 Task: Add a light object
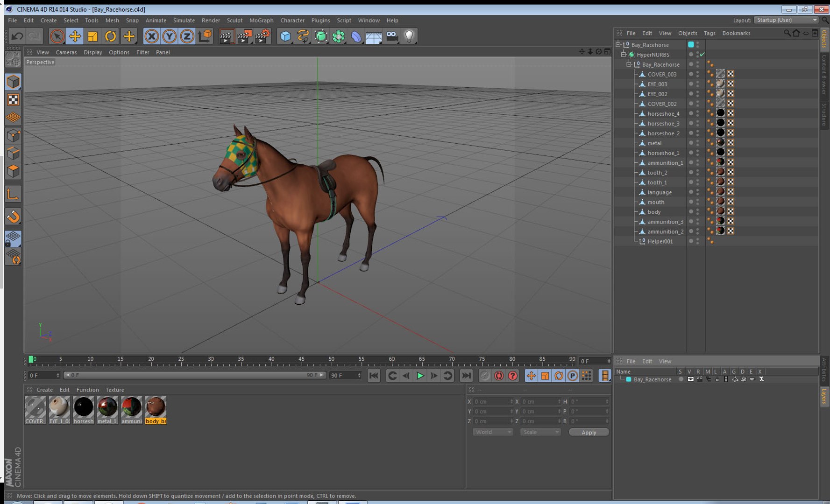[x=409, y=36]
